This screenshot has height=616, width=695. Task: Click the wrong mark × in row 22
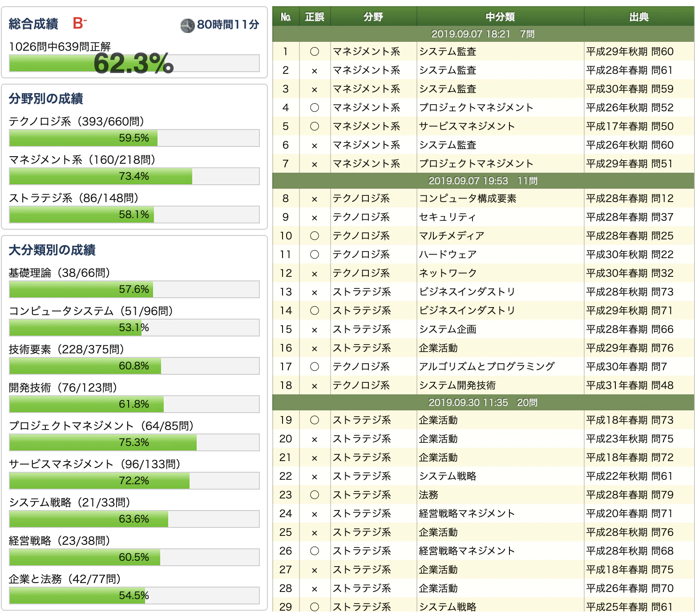[315, 477]
